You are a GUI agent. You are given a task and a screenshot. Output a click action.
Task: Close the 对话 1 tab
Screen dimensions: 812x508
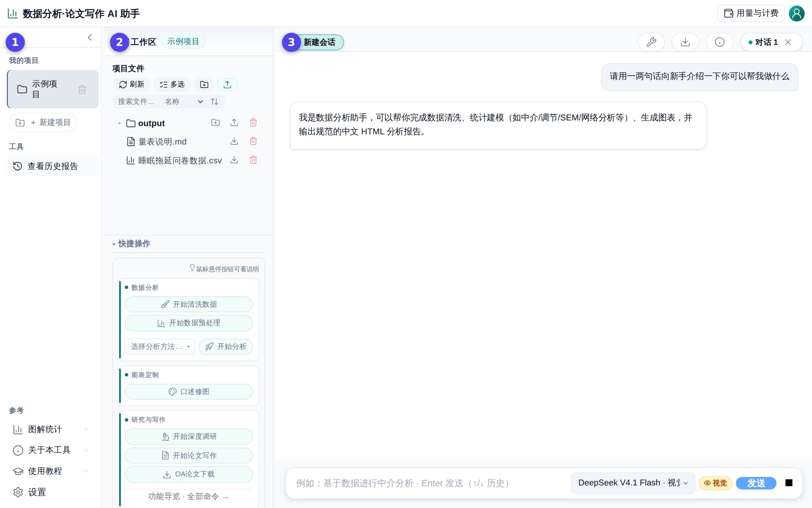pyautogui.click(x=788, y=42)
